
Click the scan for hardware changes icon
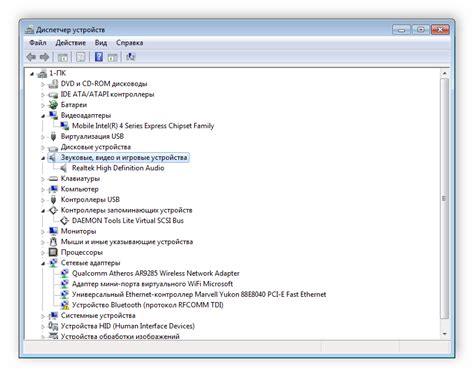tap(130, 57)
